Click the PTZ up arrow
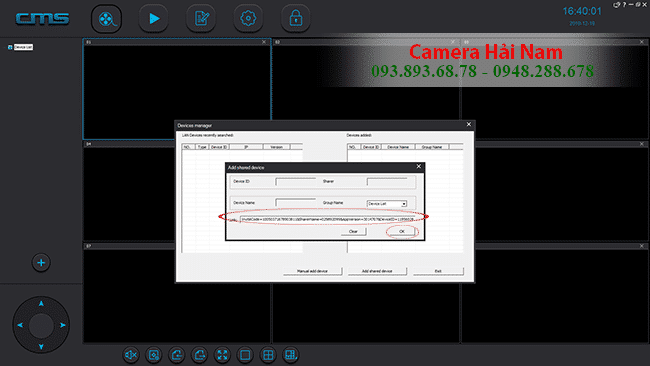This screenshot has width=650, height=366. coord(41,303)
